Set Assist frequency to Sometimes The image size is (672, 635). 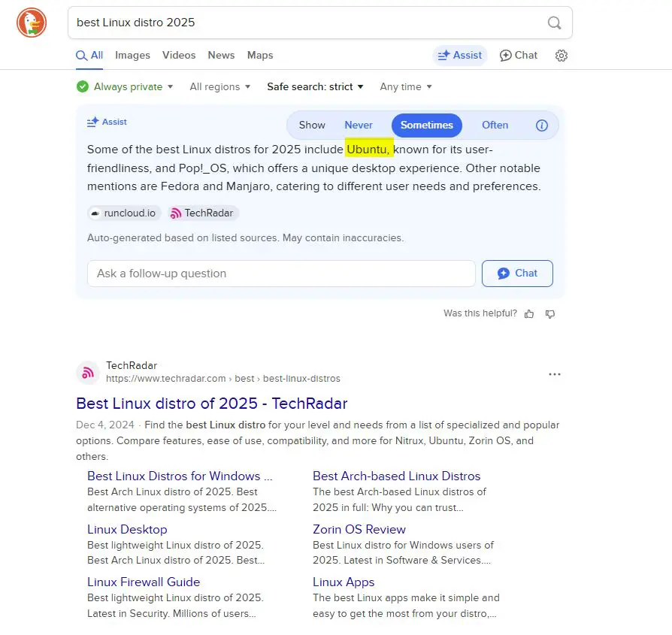coord(426,125)
